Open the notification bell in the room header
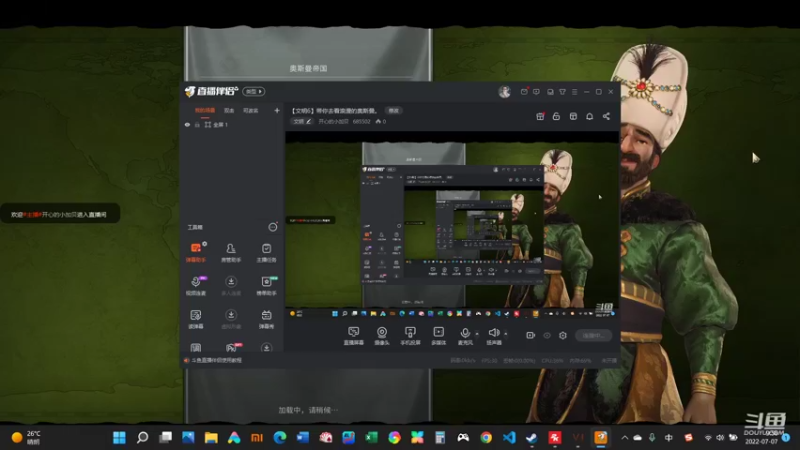 [589, 116]
